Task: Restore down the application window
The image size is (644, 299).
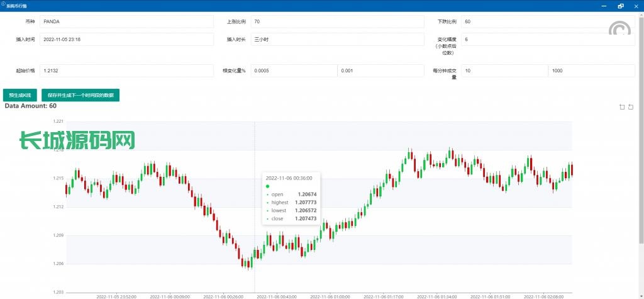Action: click(621, 6)
